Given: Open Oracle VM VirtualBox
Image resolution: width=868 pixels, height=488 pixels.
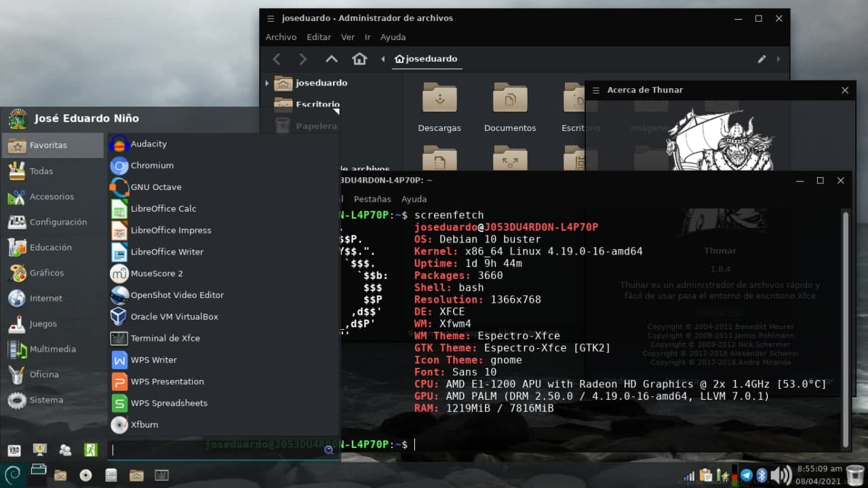Looking at the screenshot, I should (174, 317).
